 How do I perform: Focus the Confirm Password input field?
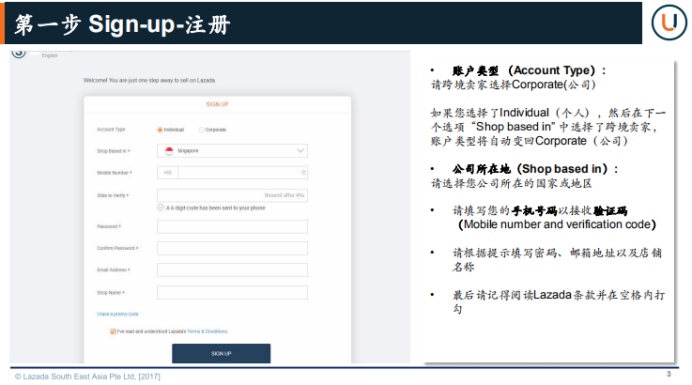tap(232, 248)
